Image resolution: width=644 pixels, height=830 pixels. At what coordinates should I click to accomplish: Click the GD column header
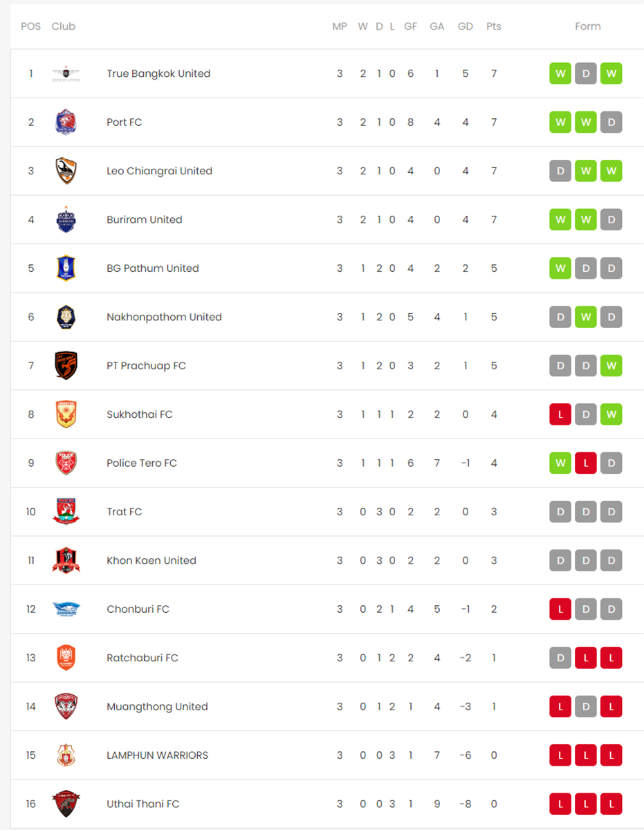(466, 26)
